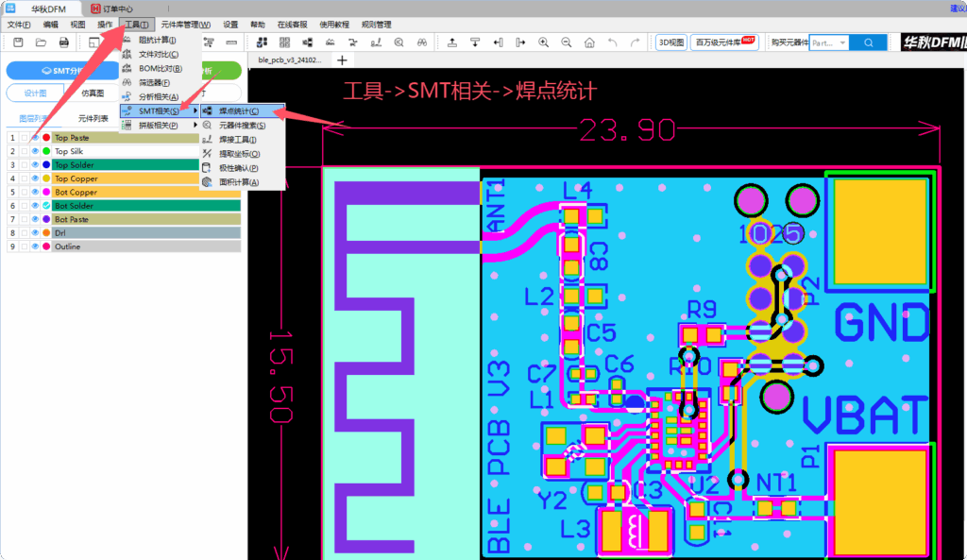Zoom in using the magnifier plus icon
The height and width of the screenshot is (560, 967).
click(543, 42)
